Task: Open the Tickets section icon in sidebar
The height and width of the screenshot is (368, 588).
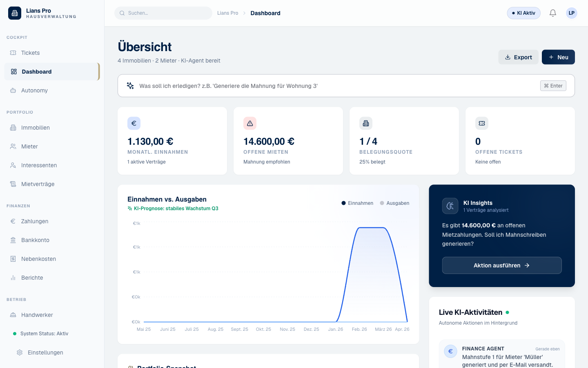Action: point(13,53)
